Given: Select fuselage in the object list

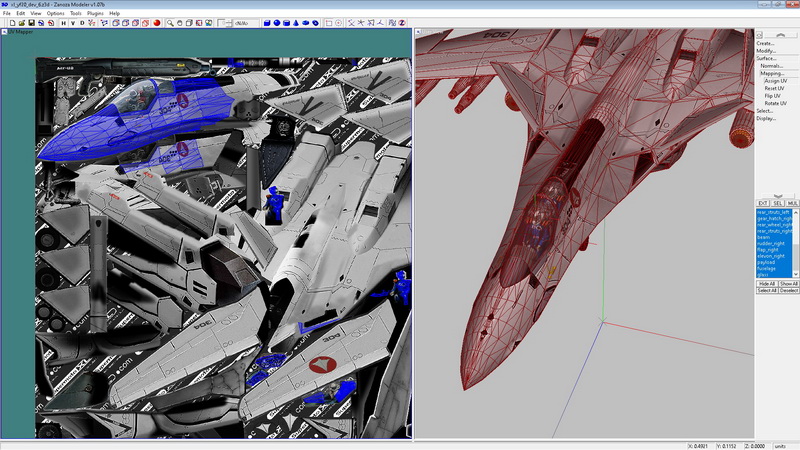Looking at the screenshot, I should pos(767,268).
